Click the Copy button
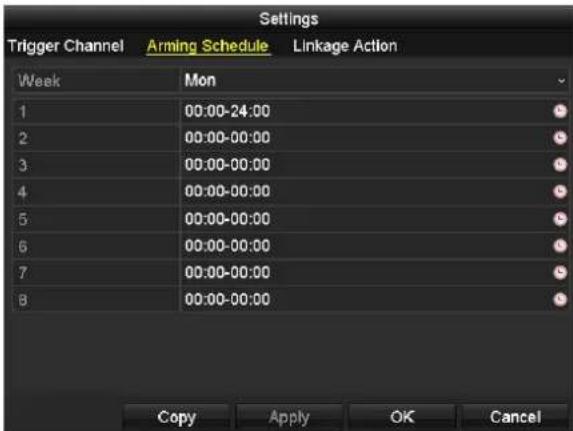Viewport: 573px width, 431px height. click(x=177, y=417)
